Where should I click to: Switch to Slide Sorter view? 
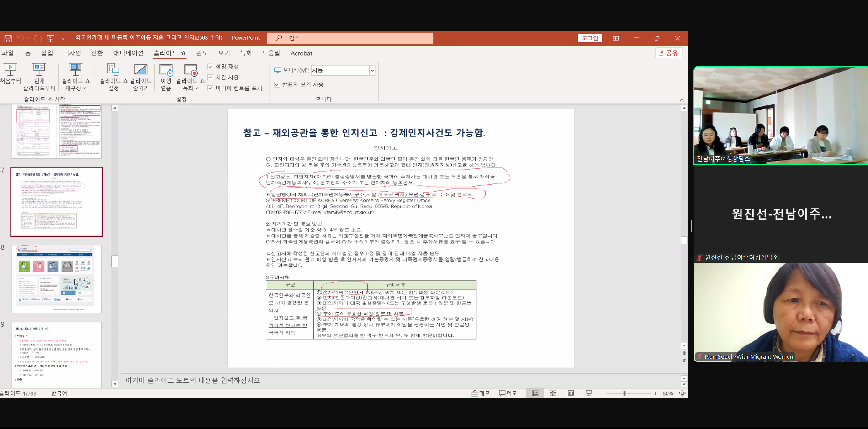(553, 393)
